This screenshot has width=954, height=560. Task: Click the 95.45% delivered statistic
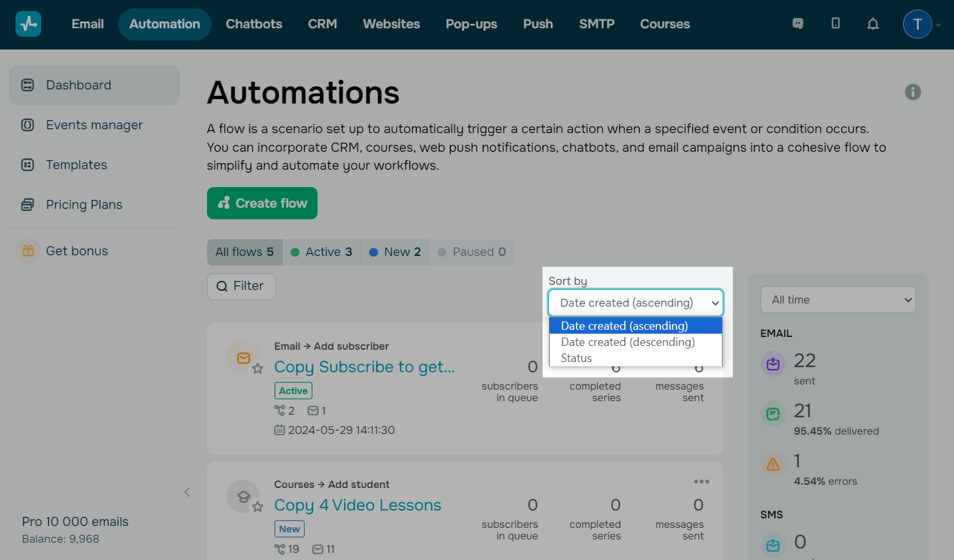pos(836,431)
